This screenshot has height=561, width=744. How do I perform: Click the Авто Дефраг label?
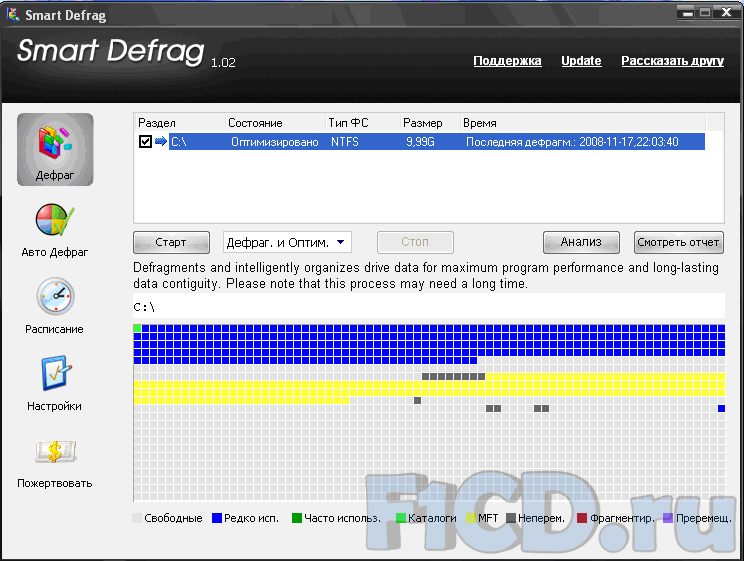[55, 252]
